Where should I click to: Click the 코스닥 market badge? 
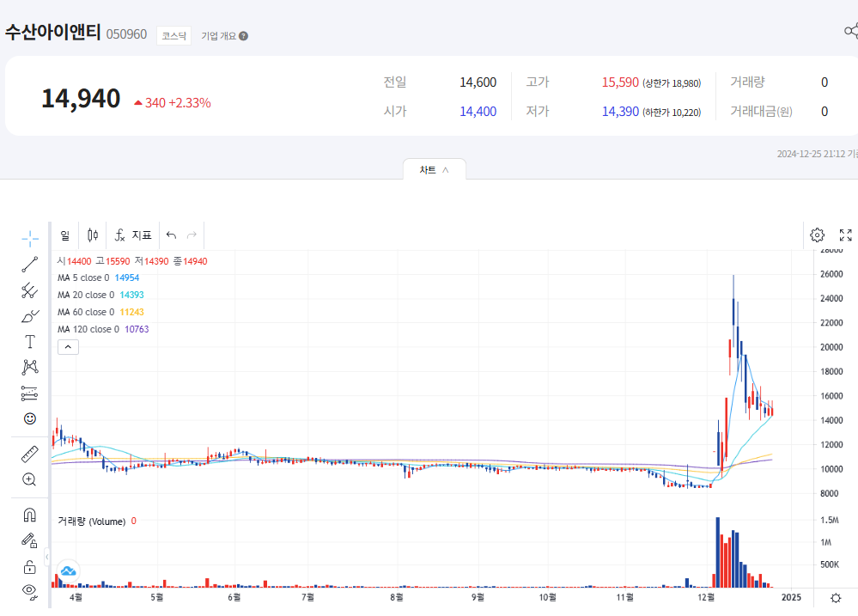tap(174, 36)
